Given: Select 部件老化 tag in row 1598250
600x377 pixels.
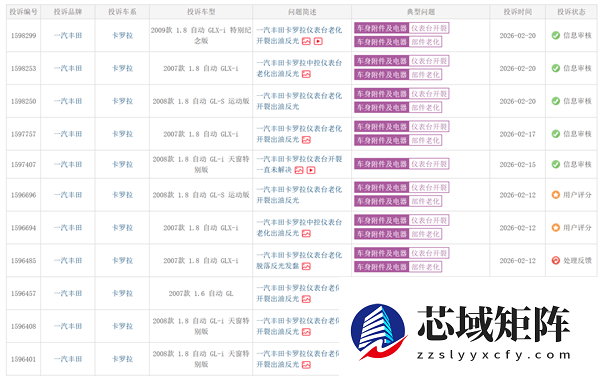Looking at the screenshot, I should point(426,108).
